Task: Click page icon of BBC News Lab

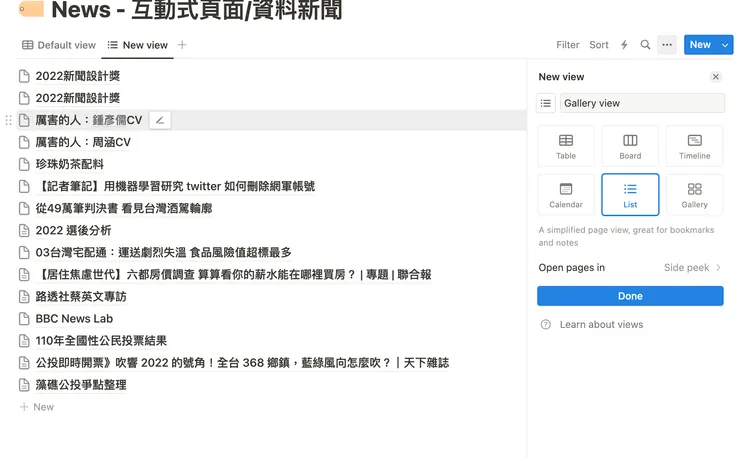Action: click(24, 319)
